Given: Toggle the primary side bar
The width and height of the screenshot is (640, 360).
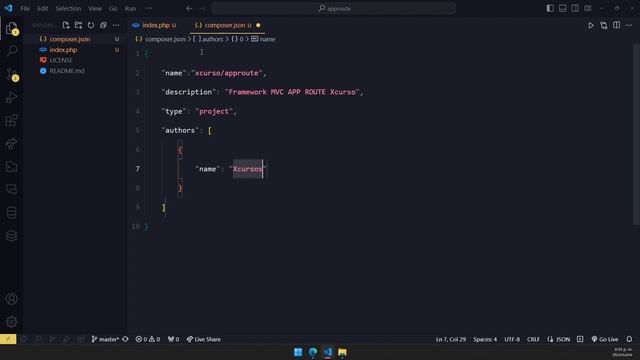Looking at the screenshot, I should coord(550,8).
